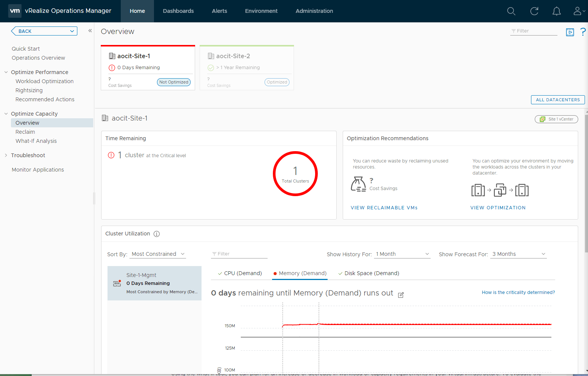Open the search magnifier icon
Screen dimensions: 588x376
pyautogui.click(x=511, y=11)
